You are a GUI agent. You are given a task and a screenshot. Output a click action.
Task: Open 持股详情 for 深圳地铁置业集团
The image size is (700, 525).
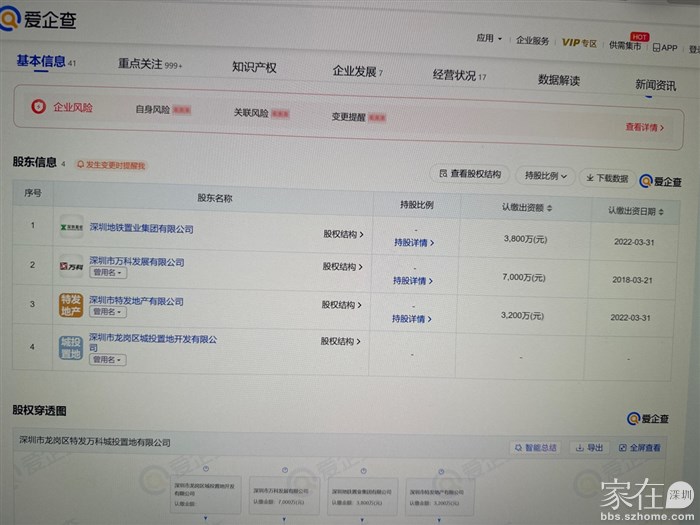click(413, 242)
